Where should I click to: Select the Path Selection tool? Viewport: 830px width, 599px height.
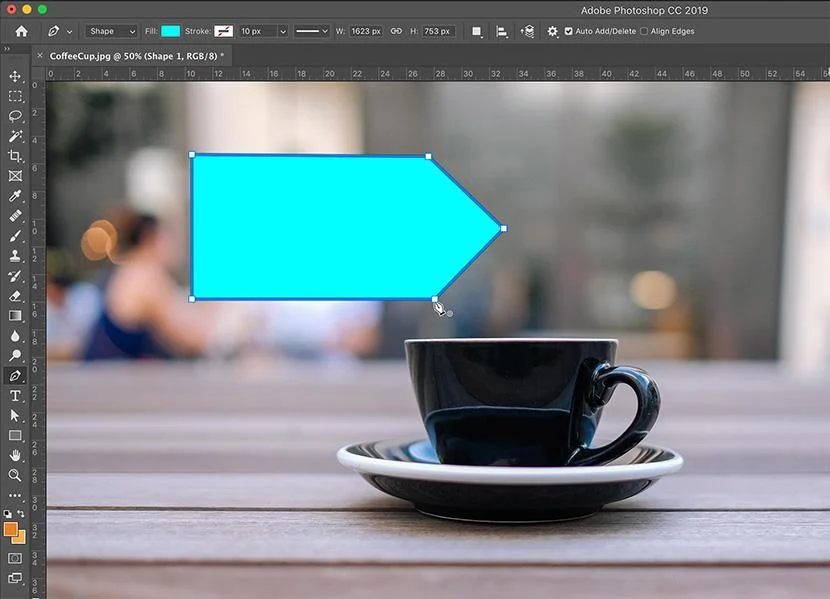pyautogui.click(x=15, y=416)
